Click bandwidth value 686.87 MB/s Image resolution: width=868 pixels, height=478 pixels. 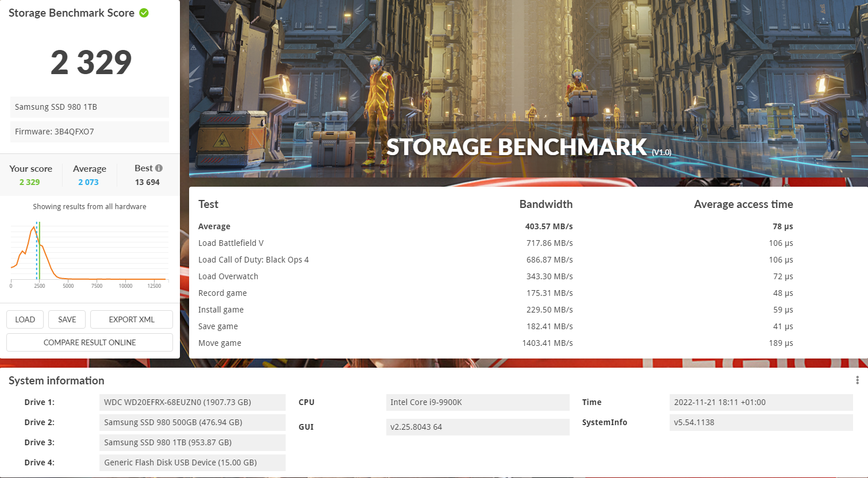tap(550, 260)
